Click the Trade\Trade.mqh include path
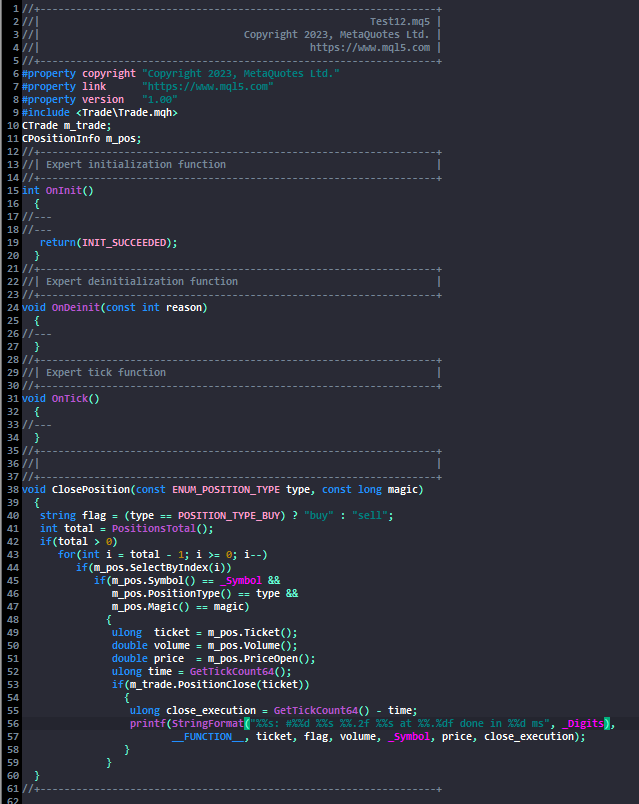639x804 pixels. tap(127, 113)
